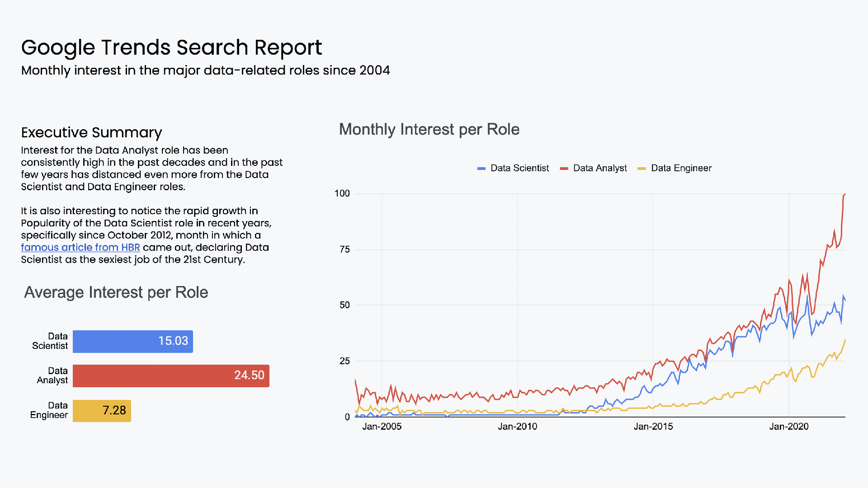The height and width of the screenshot is (488, 868).
Task: Click the red line peak near 100
Action: click(x=844, y=195)
